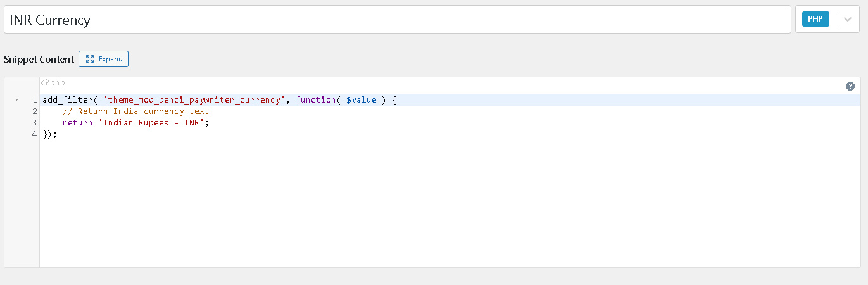Click line number 4 in the gutter
This screenshot has width=868, height=285.
pos(34,134)
